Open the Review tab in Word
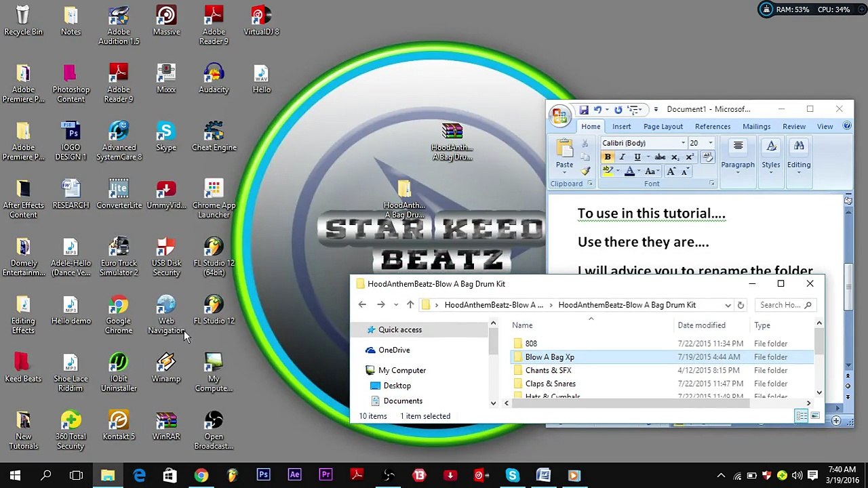 794,126
